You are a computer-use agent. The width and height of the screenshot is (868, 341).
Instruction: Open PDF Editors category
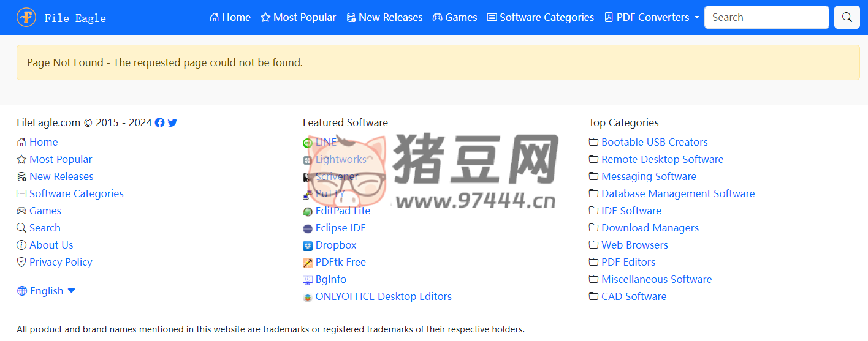[628, 262]
